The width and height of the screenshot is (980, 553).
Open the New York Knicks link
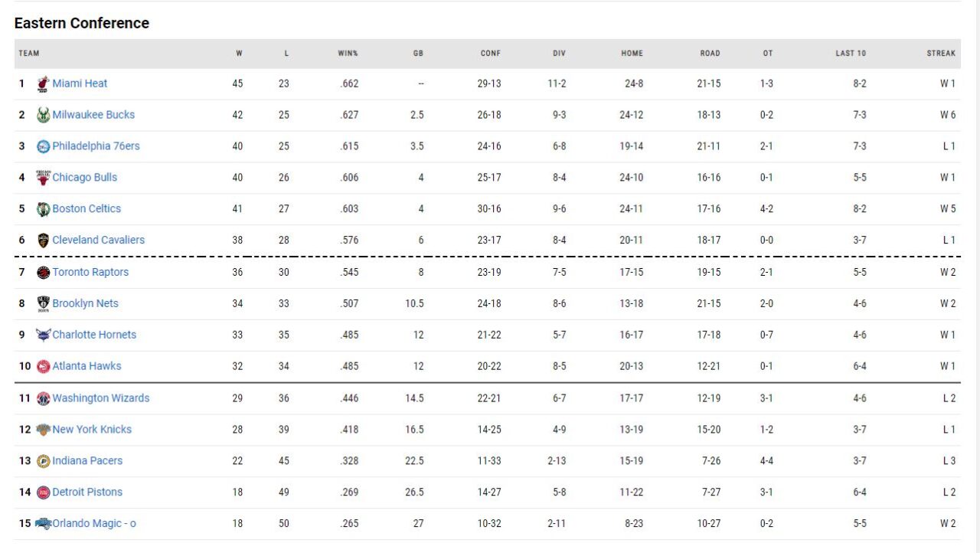pos(92,430)
